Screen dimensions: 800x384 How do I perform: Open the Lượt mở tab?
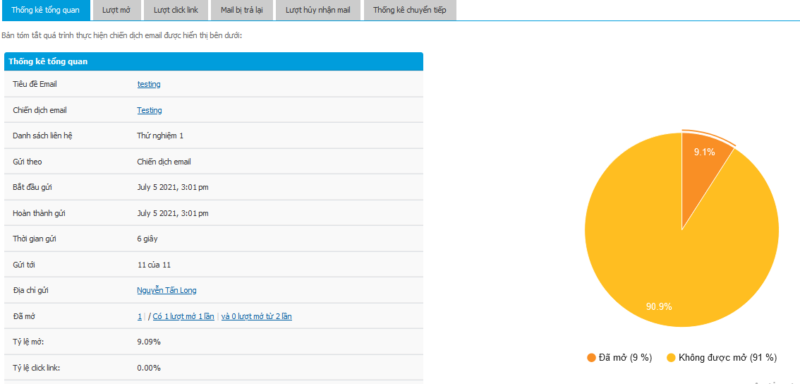coord(116,10)
